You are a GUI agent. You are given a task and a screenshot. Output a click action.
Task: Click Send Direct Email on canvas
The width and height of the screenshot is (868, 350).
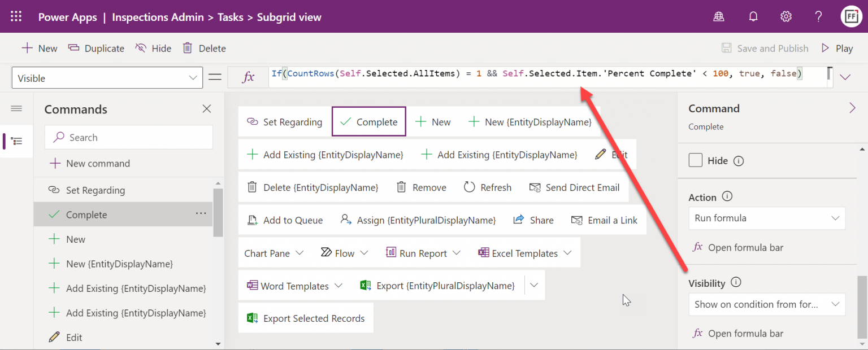(x=574, y=187)
